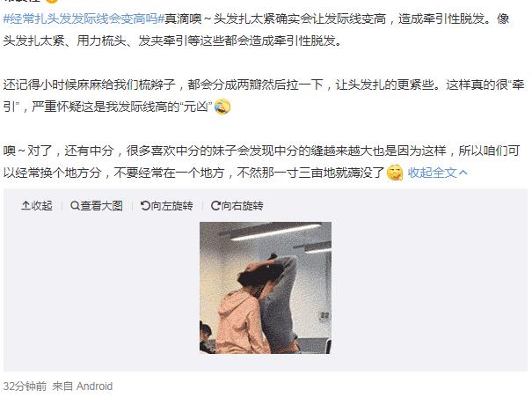
Task: Select the 收起 label in image toolbar
Action: (x=42, y=205)
